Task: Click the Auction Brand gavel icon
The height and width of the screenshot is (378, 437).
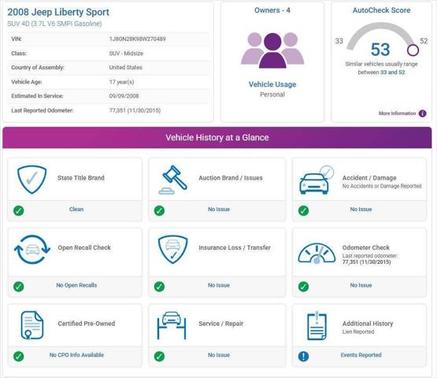Action: point(173,180)
